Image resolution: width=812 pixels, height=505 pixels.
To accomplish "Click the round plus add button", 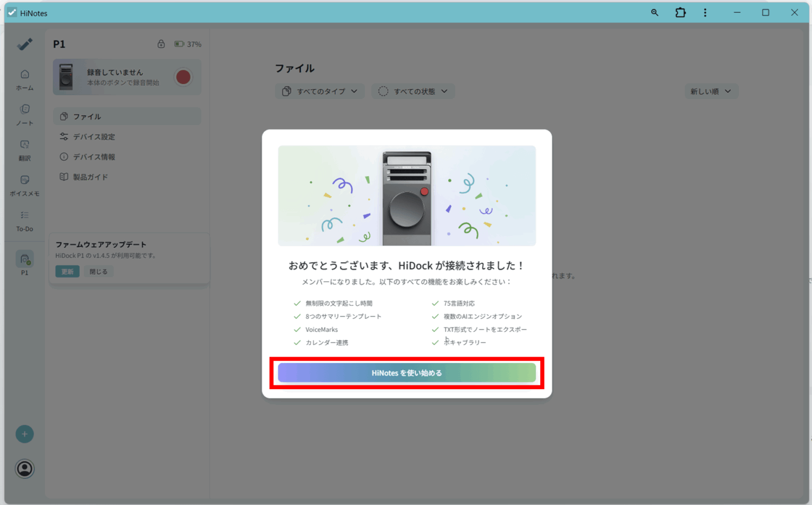I will tap(24, 434).
